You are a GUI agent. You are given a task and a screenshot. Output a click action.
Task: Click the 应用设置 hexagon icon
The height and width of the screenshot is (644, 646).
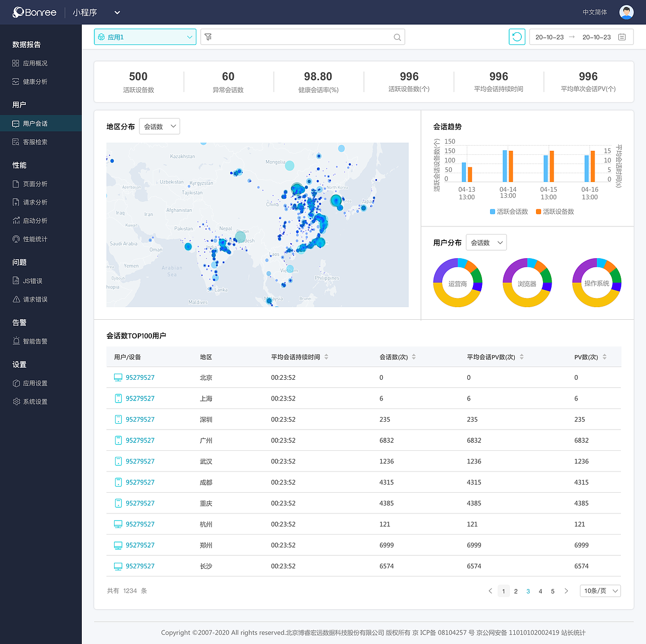click(x=16, y=383)
